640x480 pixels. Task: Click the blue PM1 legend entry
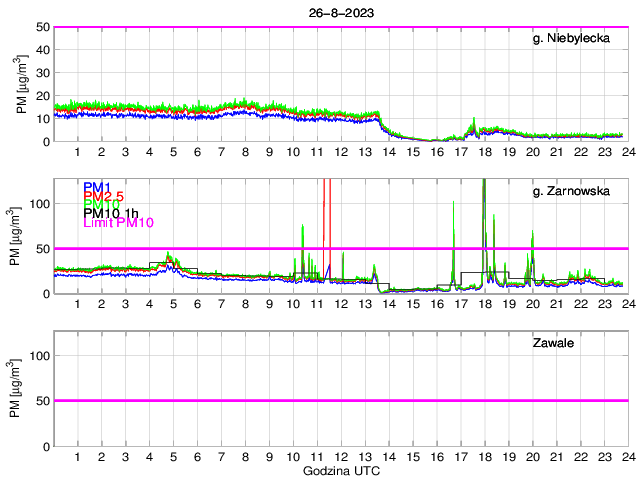pyautogui.click(x=97, y=187)
